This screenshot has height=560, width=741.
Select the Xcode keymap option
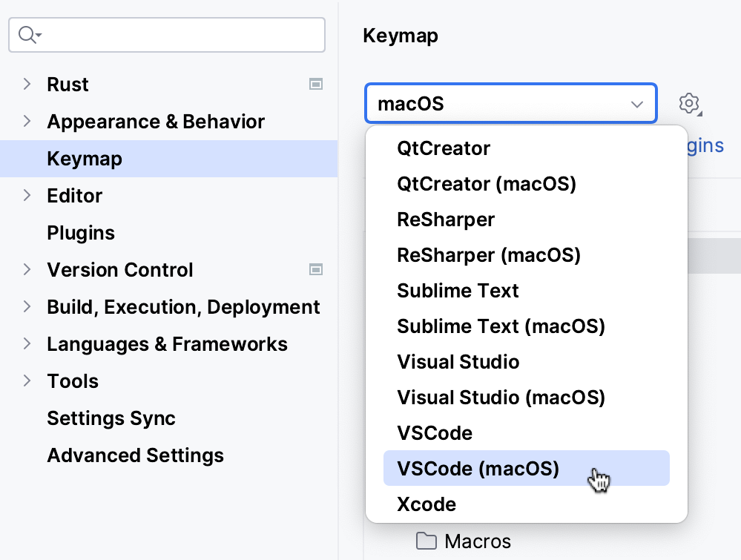tap(427, 504)
